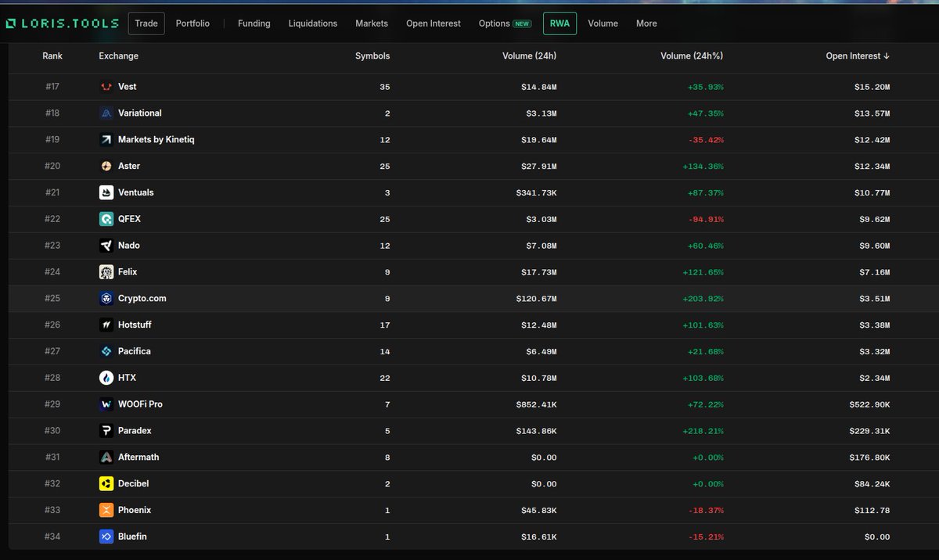Sort table by Rank column
The image size is (939, 560).
[53, 56]
